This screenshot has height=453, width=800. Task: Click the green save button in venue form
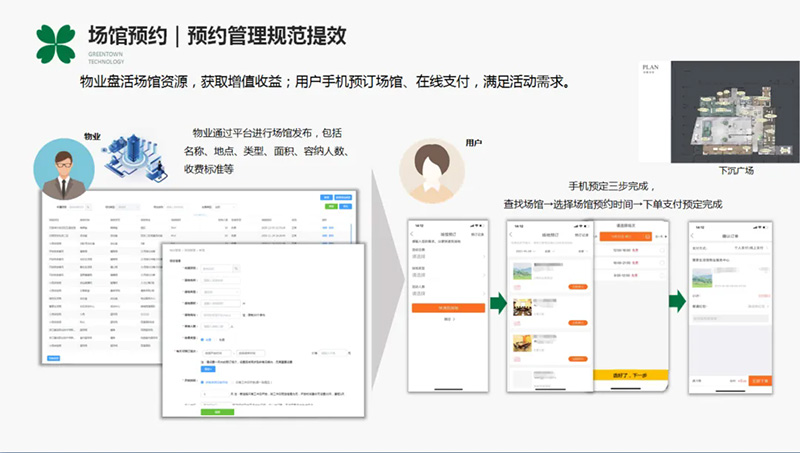(x=217, y=412)
